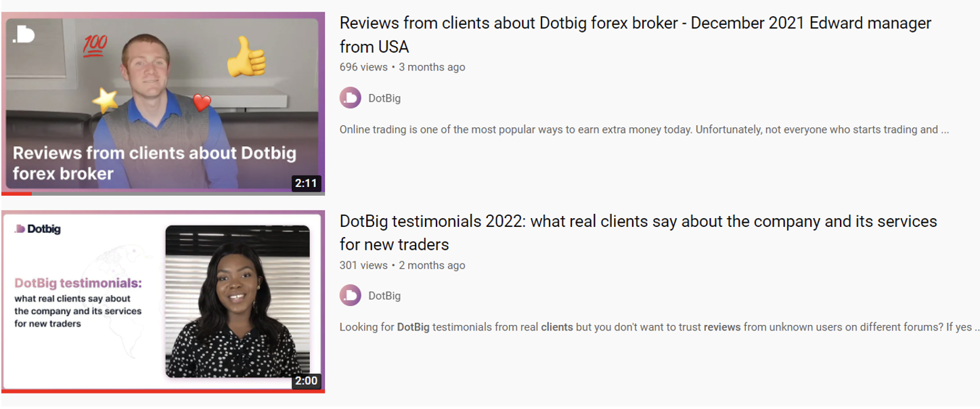Click the 100 emoji on first thumbnail
980x409 pixels.
point(95,45)
